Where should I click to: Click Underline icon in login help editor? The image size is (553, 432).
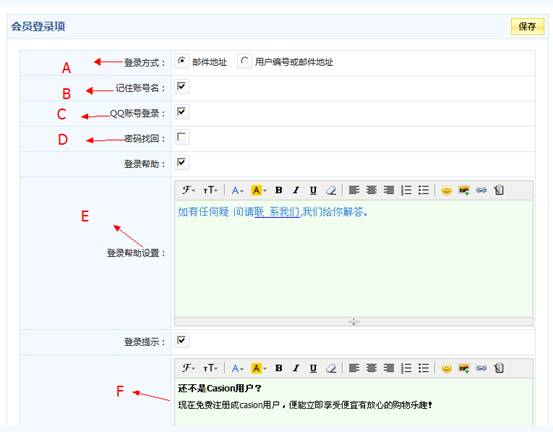[313, 190]
